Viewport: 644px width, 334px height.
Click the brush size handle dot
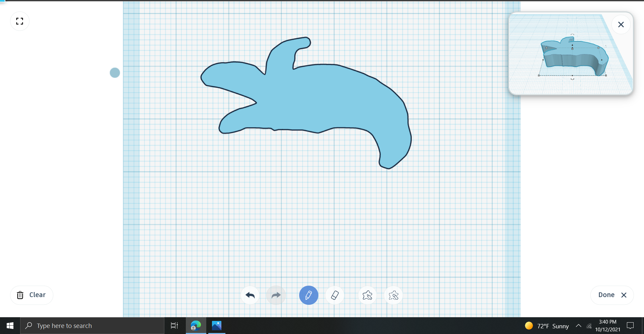[115, 73]
